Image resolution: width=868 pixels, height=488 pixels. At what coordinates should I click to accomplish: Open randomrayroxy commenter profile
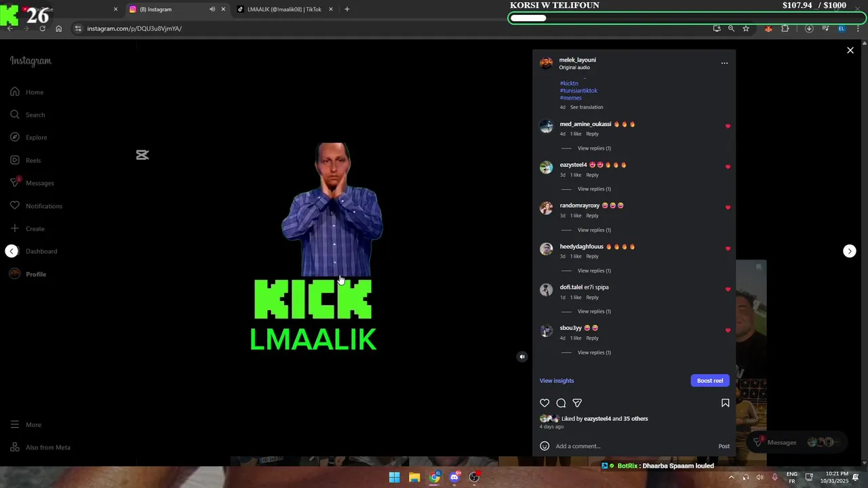[579, 205]
